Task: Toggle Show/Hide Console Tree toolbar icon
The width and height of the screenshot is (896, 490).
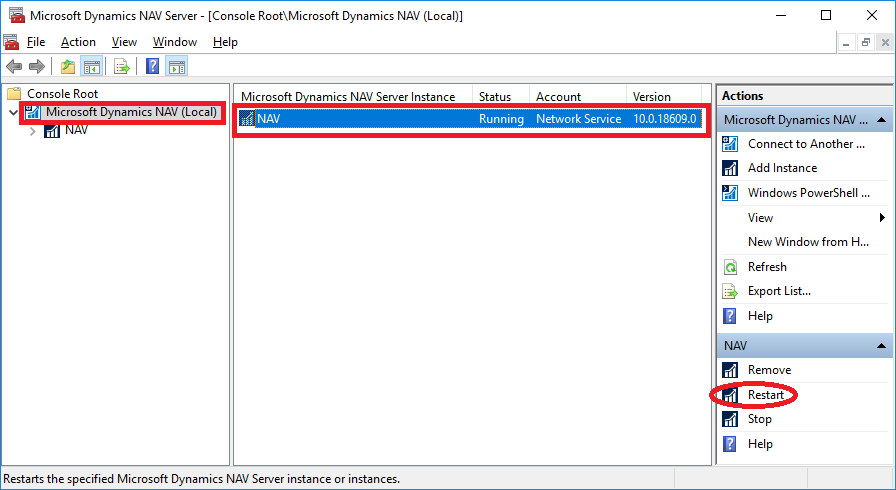Action: pyautogui.click(x=91, y=67)
